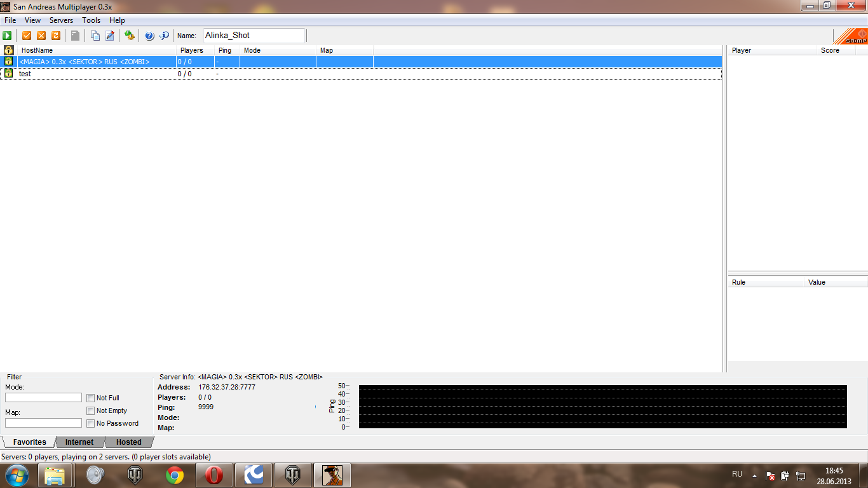Sort servers by Players column header
Screen dimensions: 868x488
pos(195,50)
